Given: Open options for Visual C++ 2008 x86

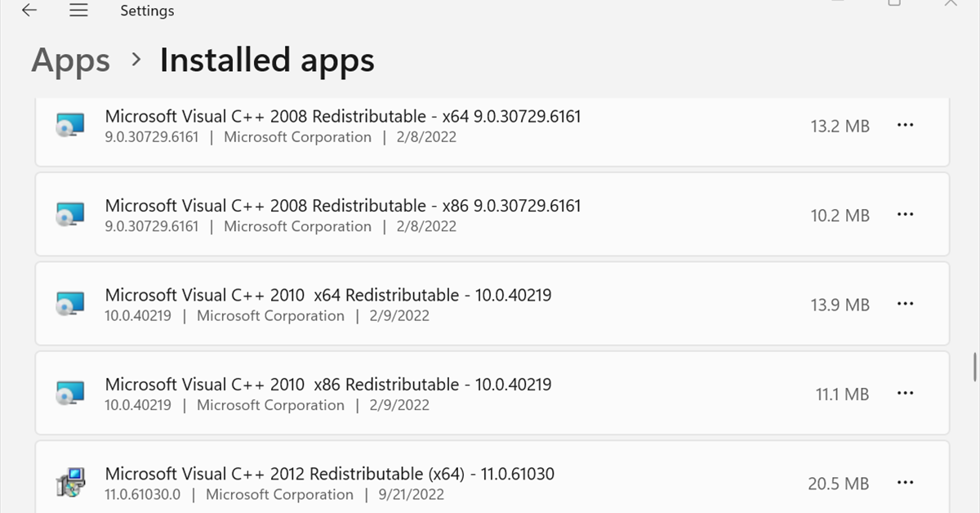Looking at the screenshot, I should click(x=905, y=215).
